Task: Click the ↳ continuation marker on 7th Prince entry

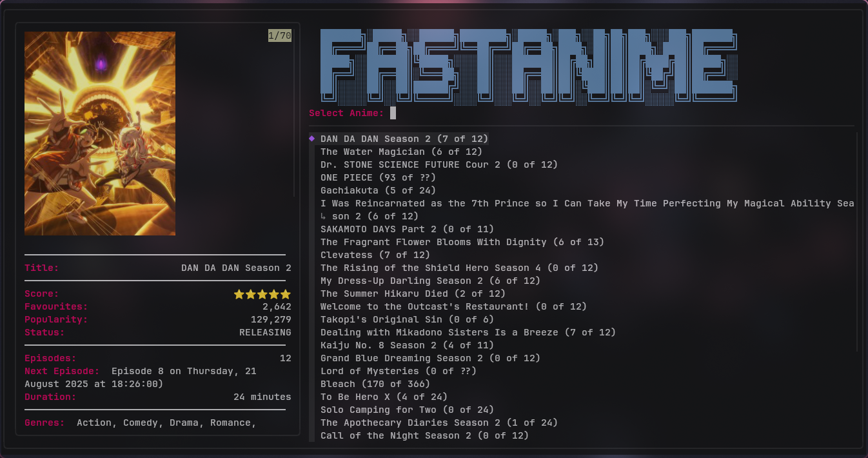Action: (324, 216)
